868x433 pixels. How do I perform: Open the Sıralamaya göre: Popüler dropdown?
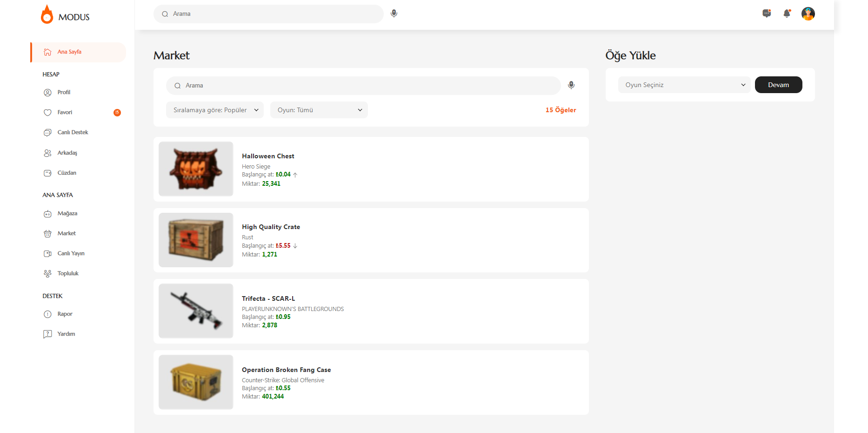pyautogui.click(x=215, y=110)
